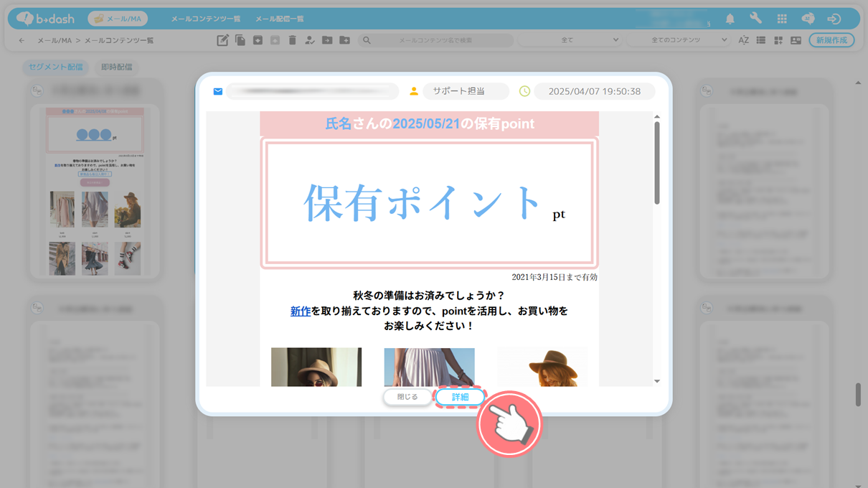Expand the 全てのコンテンツ dropdown

[x=679, y=40]
